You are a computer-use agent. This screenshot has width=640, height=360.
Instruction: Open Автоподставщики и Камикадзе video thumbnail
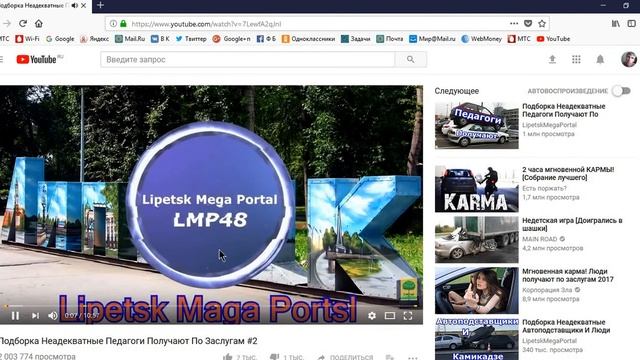pos(477,339)
